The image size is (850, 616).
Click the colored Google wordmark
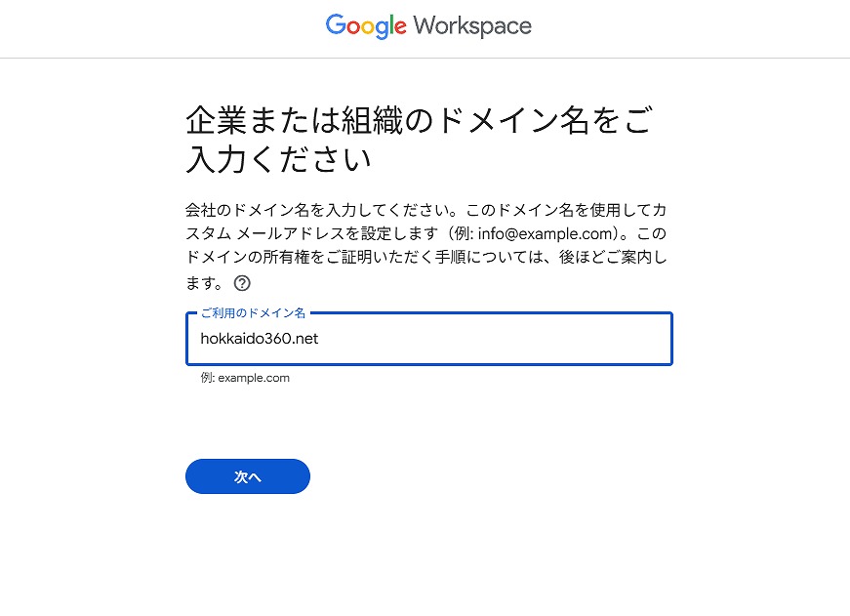(366, 26)
